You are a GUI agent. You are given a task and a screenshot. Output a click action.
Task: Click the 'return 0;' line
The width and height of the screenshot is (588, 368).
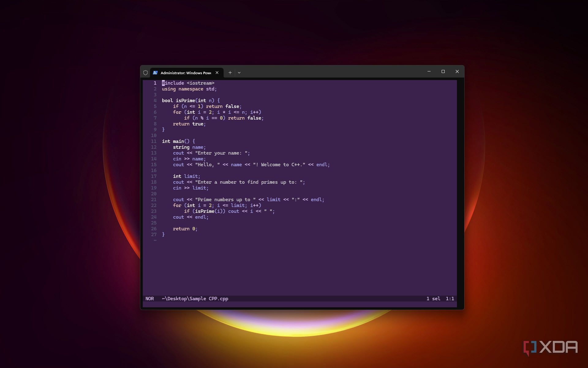click(185, 229)
